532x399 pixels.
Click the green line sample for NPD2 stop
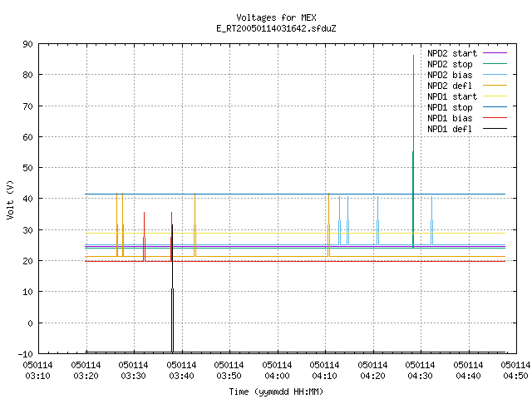click(x=495, y=64)
